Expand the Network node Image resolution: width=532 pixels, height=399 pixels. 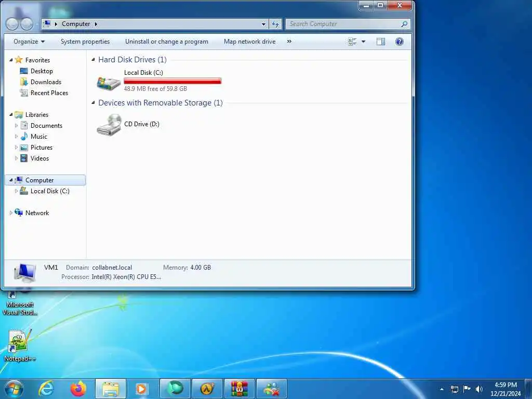pyautogui.click(x=11, y=212)
